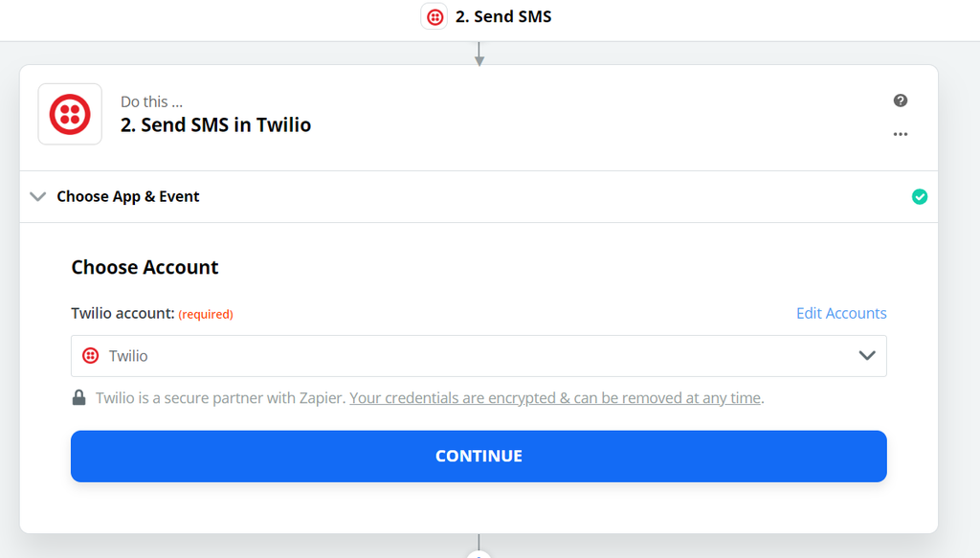Click the chevron on the Twilio account field

867,354
